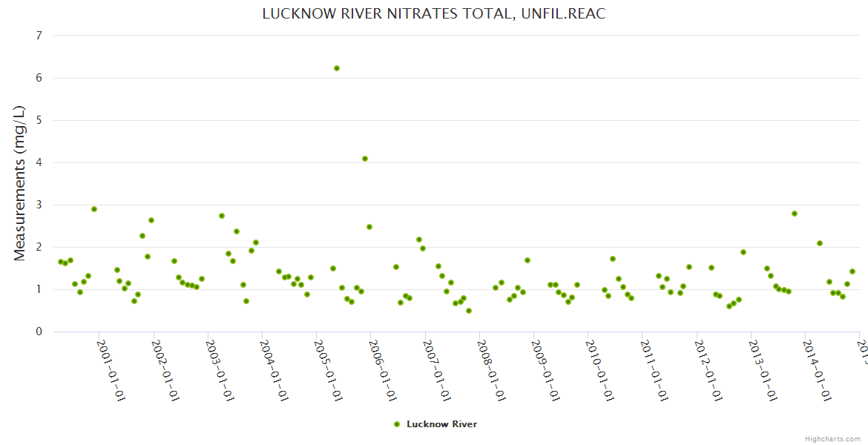This screenshot has width=868, height=445.
Task: Select the early-2003 point near 2.7 mg/L
Action: [222, 216]
